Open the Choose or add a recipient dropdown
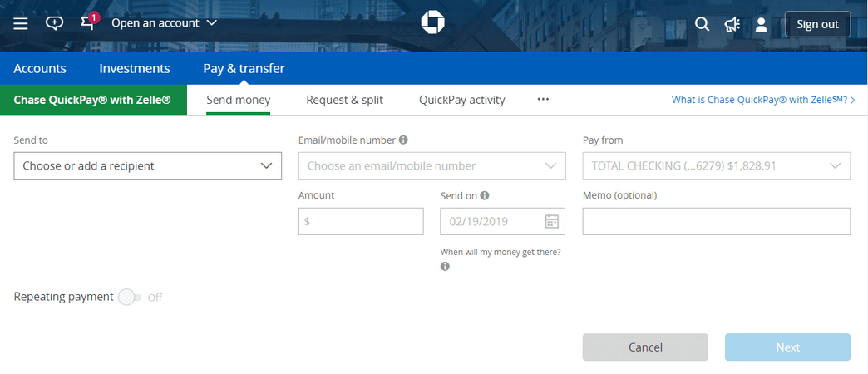868x374 pixels. pos(148,166)
